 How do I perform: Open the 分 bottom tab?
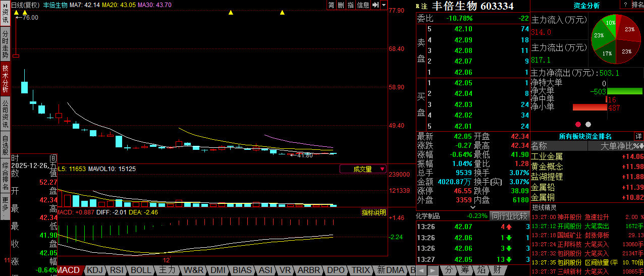click(x=448, y=270)
